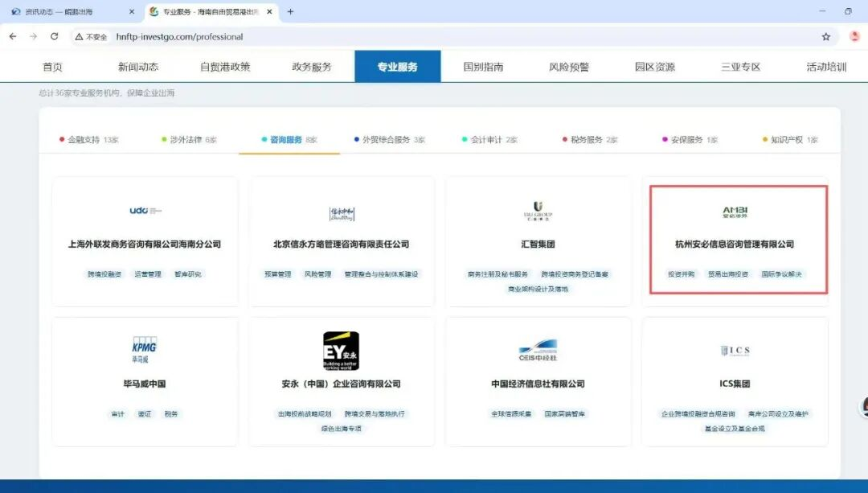Click the 税务 tag under 毕马威中国
Image resolution: width=868 pixels, height=493 pixels.
click(x=171, y=413)
